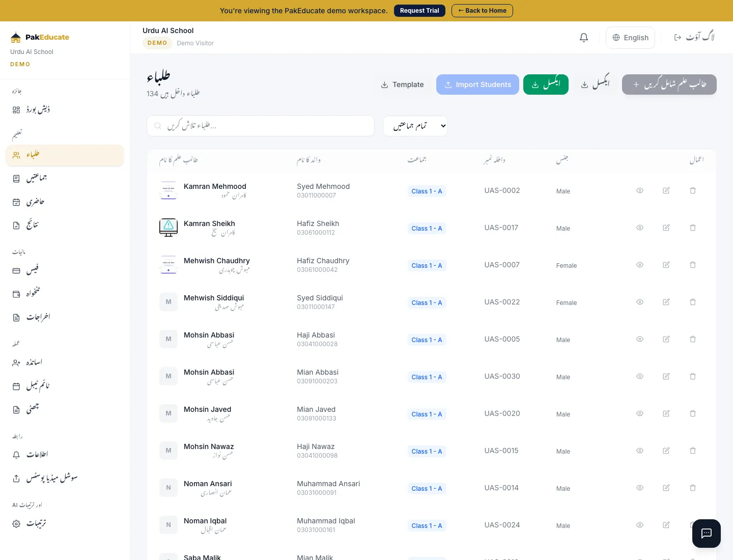Open the notifications bell
The height and width of the screenshot is (560, 733).
[583, 37]
